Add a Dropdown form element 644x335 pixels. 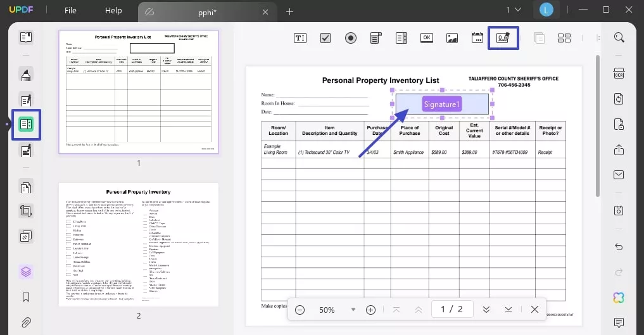coord(376,38)
